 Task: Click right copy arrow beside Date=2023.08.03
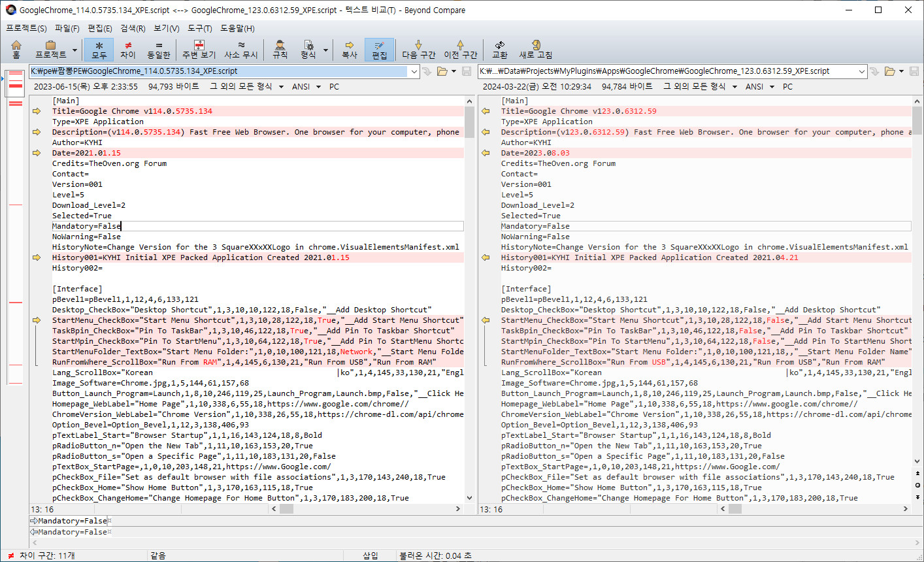point(486,153)
